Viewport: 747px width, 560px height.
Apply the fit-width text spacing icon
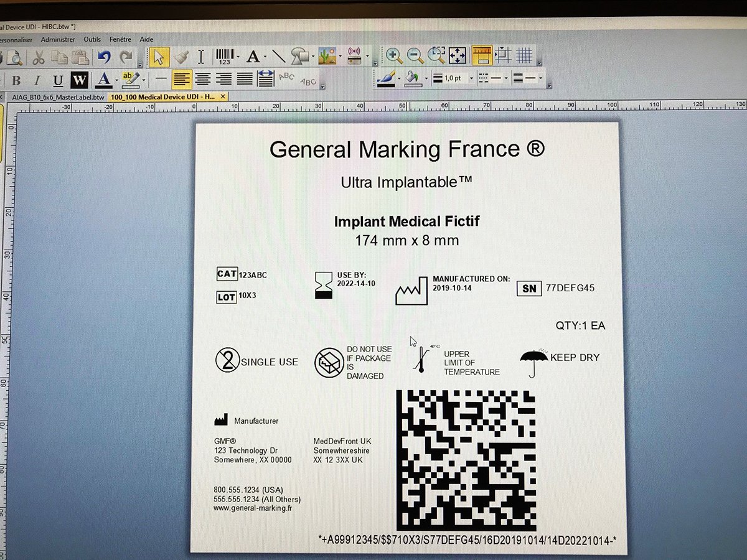tap(266, 78)
